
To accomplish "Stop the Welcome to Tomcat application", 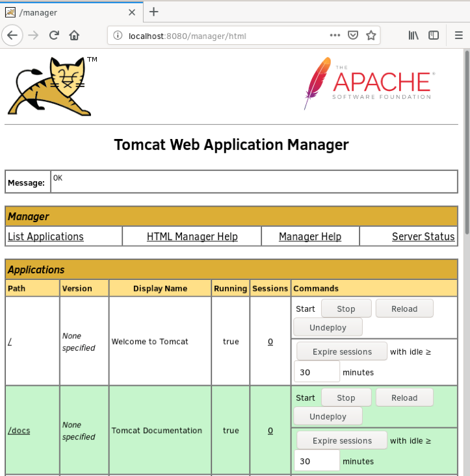I will click(x=346, y=308).
